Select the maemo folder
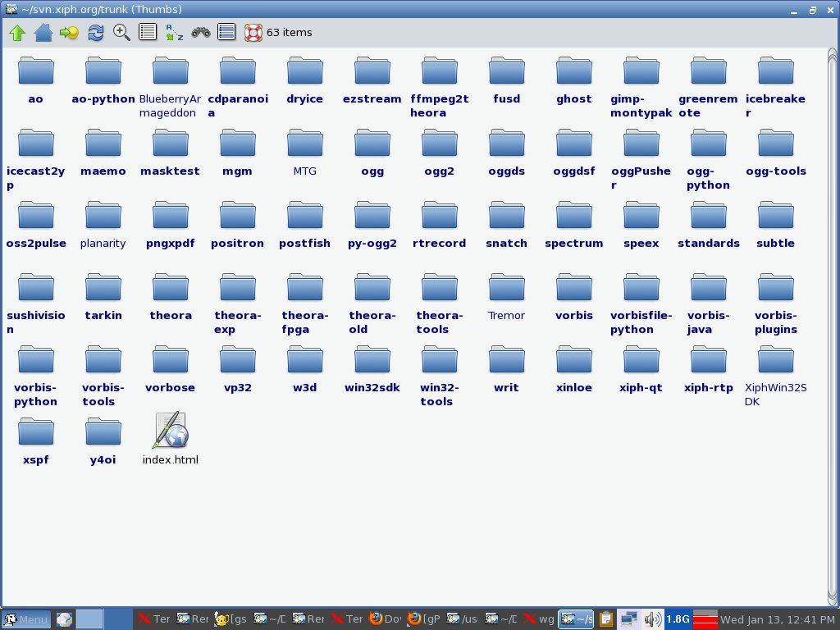This screenshot has height=630, width=840. point(103,153)
